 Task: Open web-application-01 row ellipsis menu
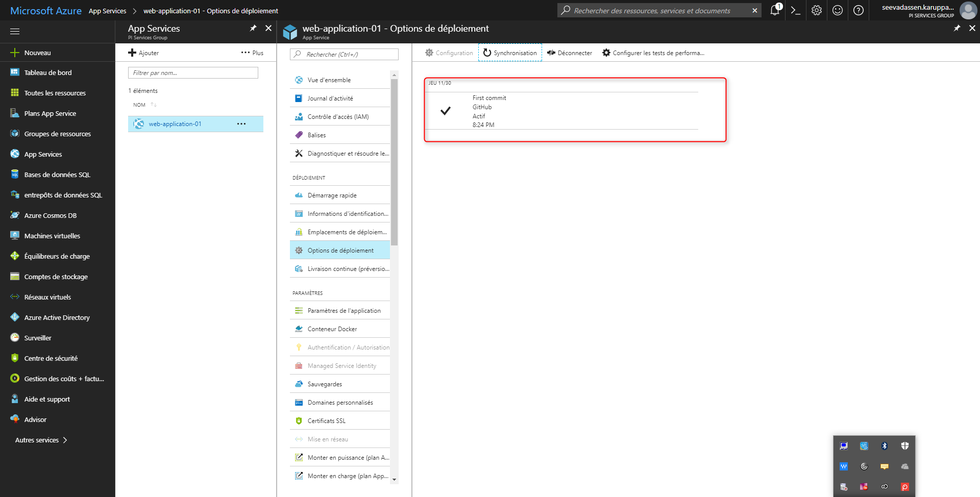241,124
